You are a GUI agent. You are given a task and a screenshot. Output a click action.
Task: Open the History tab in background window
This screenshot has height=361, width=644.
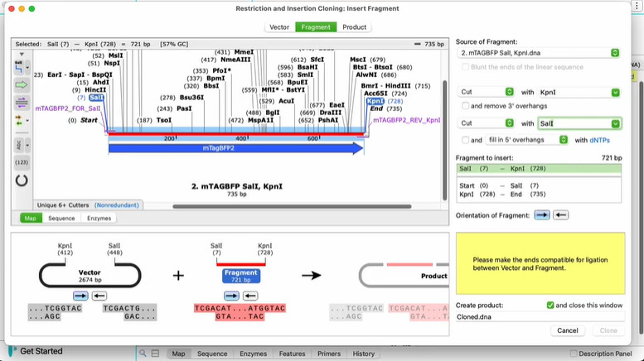click(364, 354)
